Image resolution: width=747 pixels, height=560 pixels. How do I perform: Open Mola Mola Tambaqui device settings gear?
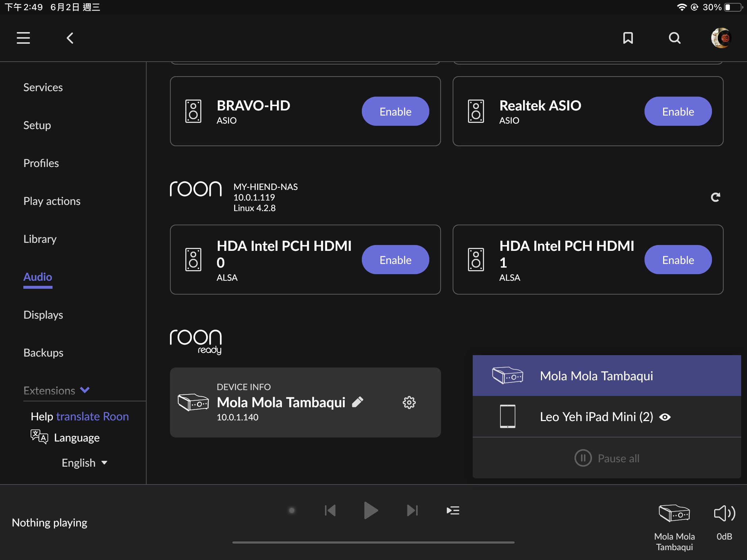(409, 402)
